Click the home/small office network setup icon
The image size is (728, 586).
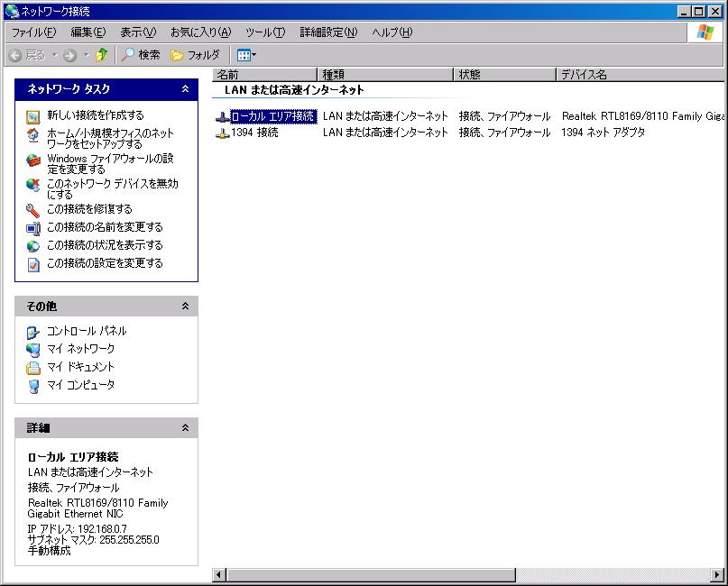33,135
